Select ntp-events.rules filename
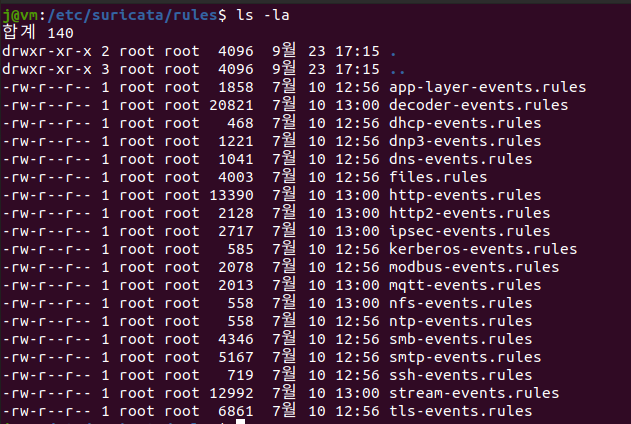631x424 pixels. [460, 321]
